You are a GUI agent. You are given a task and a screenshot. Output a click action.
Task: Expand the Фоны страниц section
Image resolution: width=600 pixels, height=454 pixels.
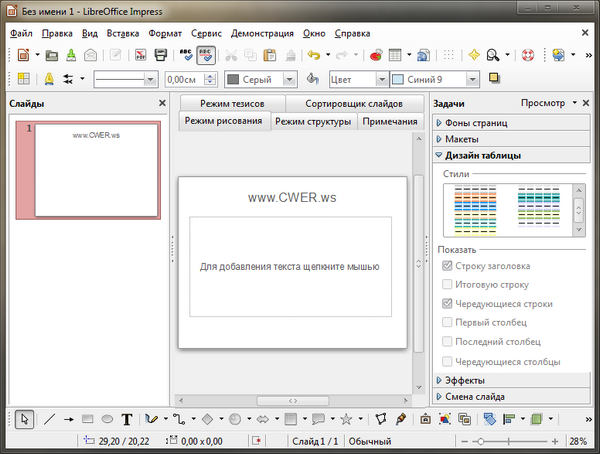(475, 122)
